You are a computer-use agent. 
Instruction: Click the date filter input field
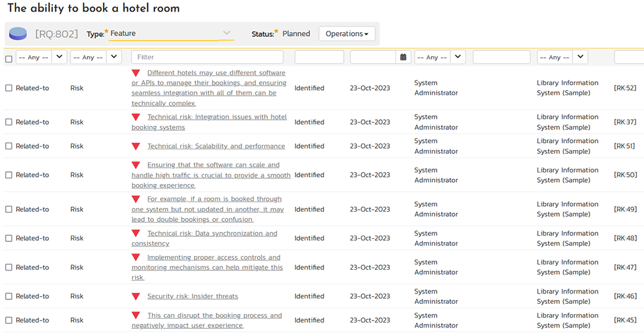pyautogui.click(x=373, y=57)
